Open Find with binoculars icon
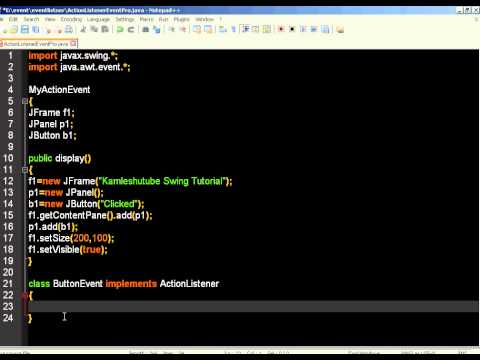Viewport: 480px width, 360px height. pos(146,30)
